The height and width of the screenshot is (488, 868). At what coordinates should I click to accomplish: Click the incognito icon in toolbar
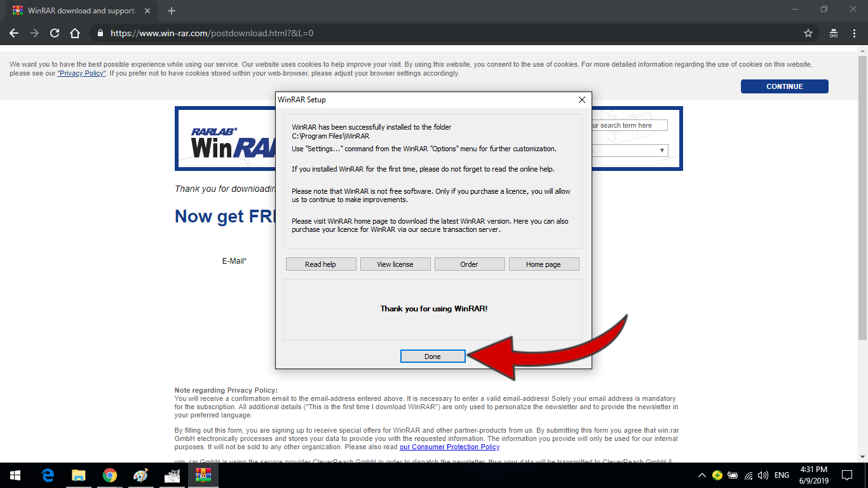(834, 33)
